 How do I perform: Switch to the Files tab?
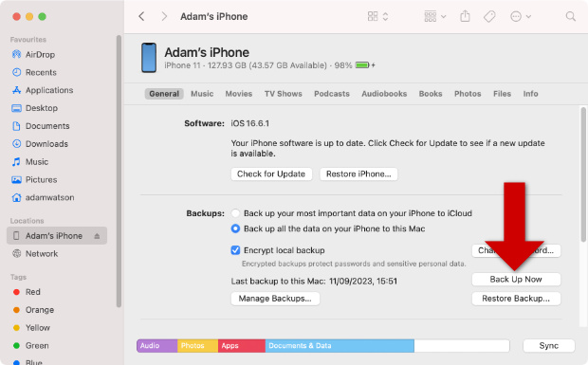[x=502, y=94]
